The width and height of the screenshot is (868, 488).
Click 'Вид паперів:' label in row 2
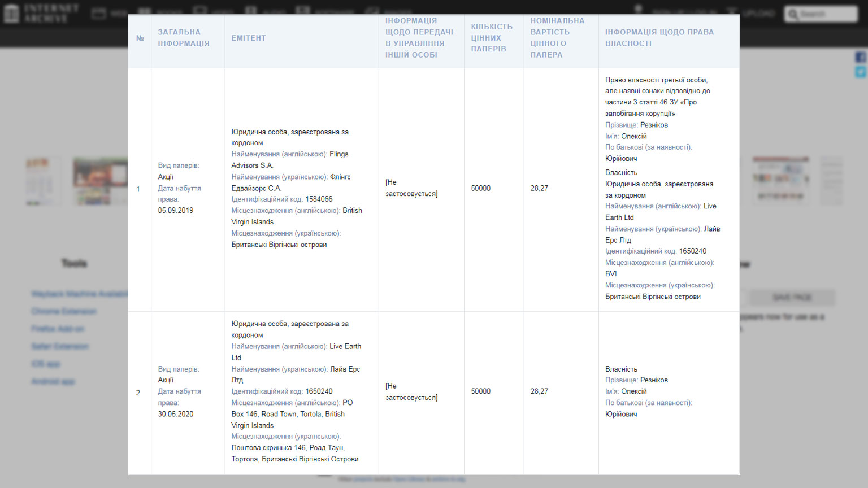point(179,369)
